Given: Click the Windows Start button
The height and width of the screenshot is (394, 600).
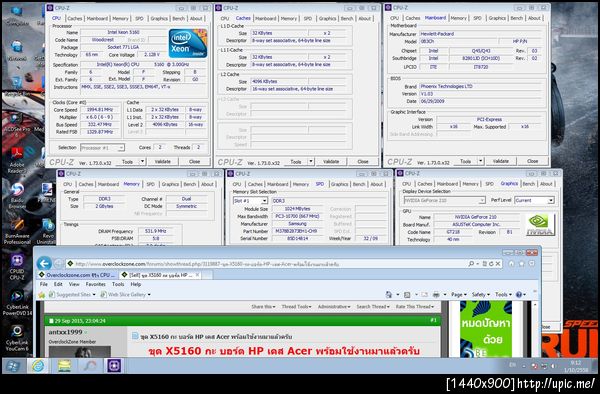Looking at the screenshot, I should pyautogui.click(x=13, y=366).
